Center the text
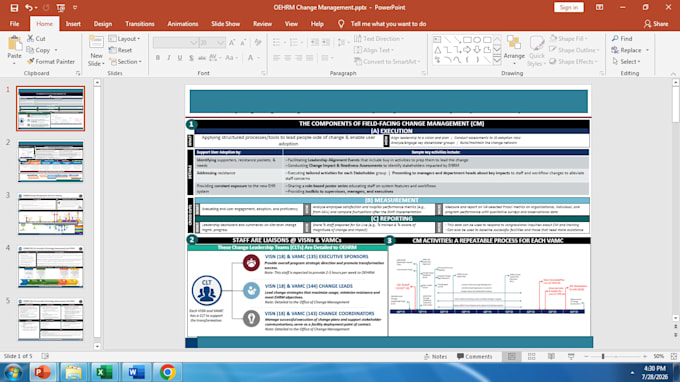 [x=288, y=58]
